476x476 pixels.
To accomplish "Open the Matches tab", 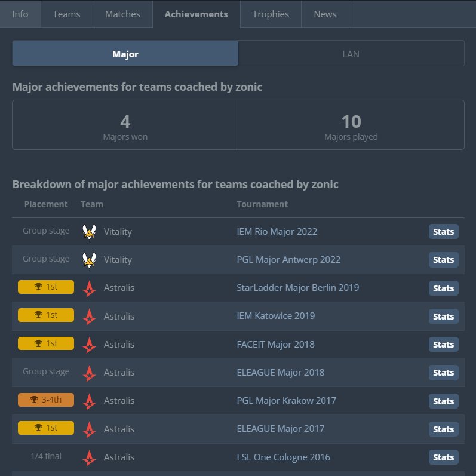I will (122, 14).
